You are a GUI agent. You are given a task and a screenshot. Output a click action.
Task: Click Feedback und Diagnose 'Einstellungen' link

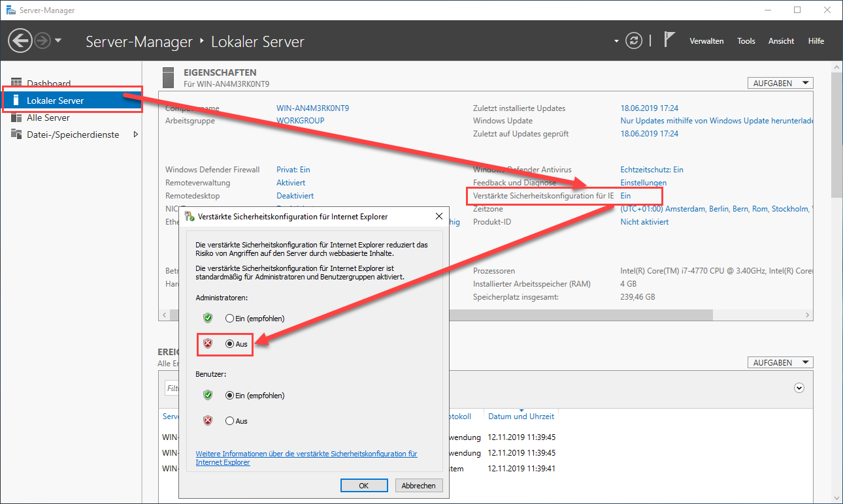click(x=643, y=183)
